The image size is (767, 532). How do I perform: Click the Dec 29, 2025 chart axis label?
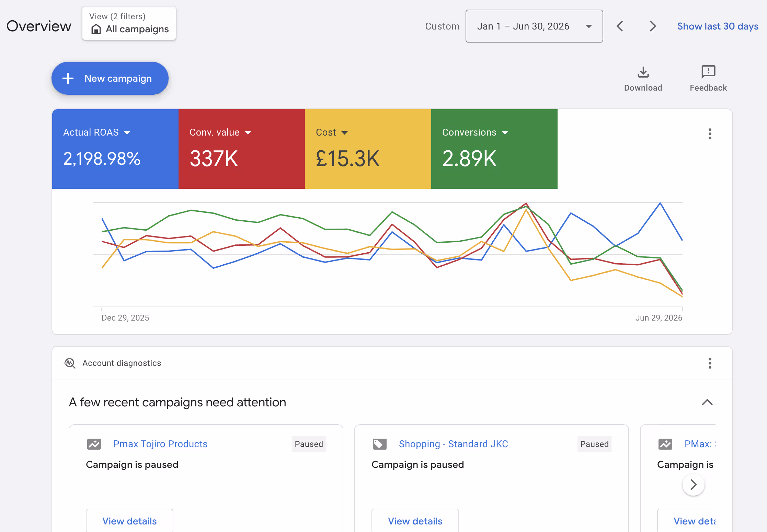point(125,318)
